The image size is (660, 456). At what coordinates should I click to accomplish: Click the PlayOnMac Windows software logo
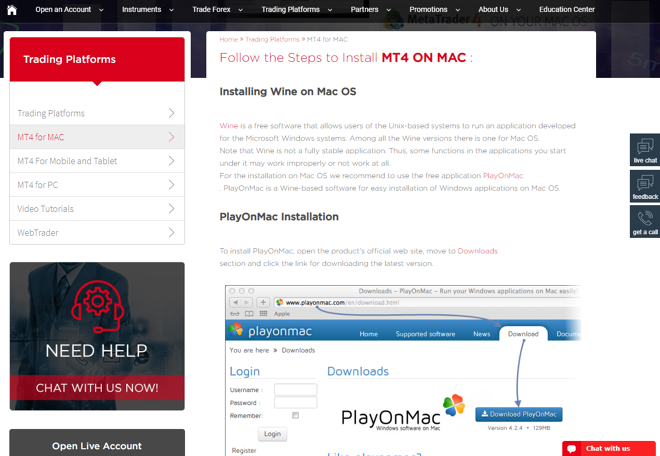tap(403, 413)
